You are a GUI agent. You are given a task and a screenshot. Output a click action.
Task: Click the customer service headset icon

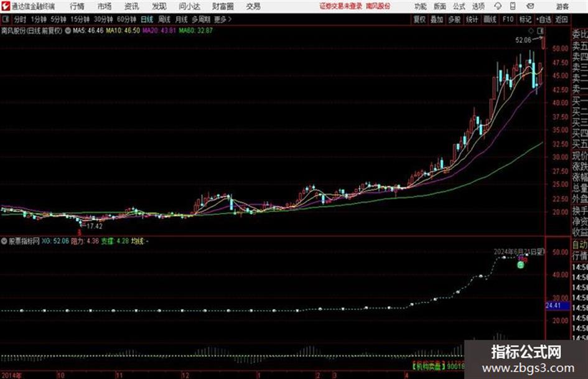(x=498, y=6)
